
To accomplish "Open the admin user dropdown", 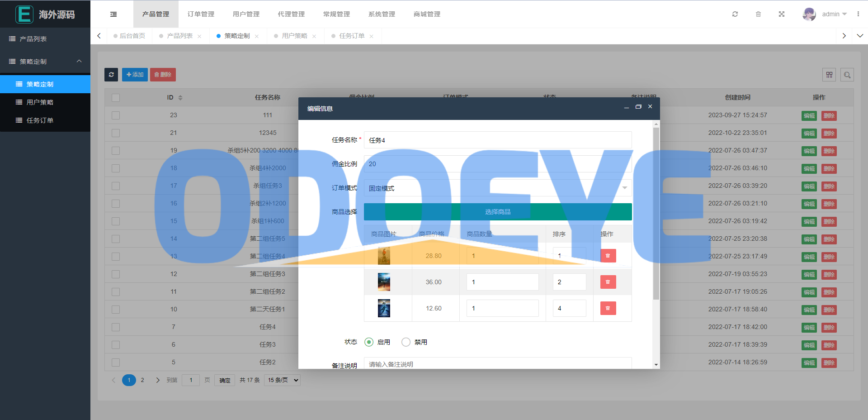I will tap(835, 14).
